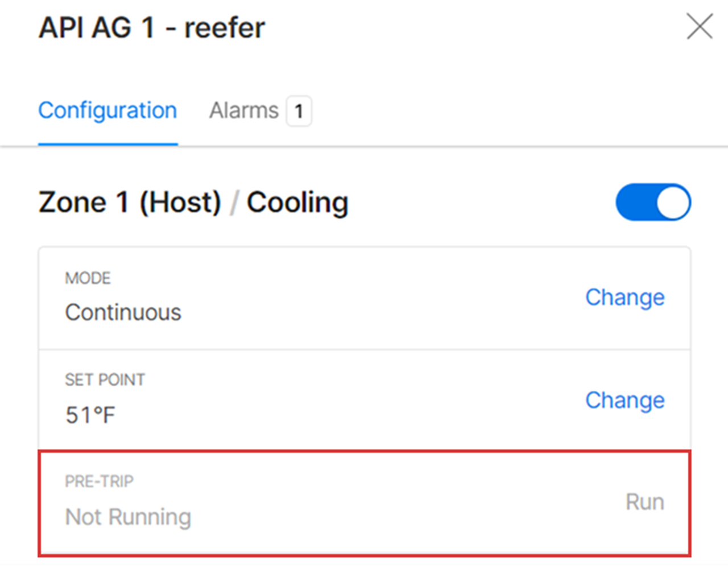
Task: Click the 51°F set point value
Action: (90, 415)
